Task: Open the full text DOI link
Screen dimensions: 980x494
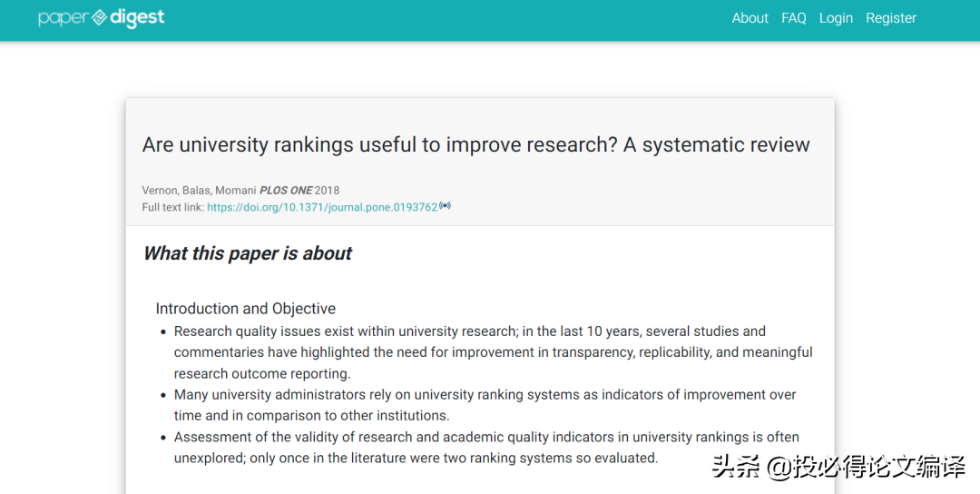Action: click(x=322, y=207)
